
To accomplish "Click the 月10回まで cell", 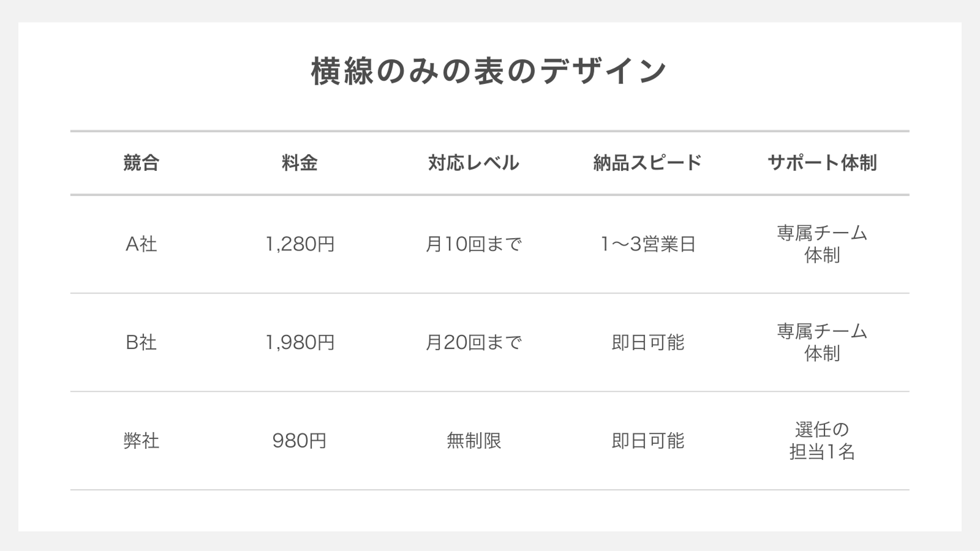I will [473, 244].
